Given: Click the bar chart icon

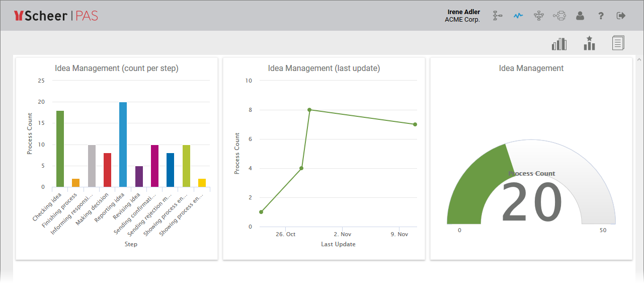Looking at the screenshot, I should [x=559, y=44].
